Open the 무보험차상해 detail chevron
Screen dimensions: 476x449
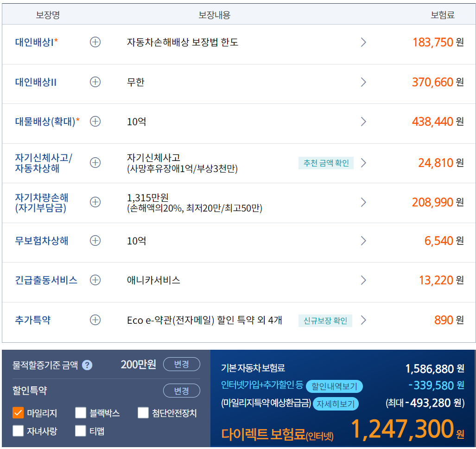point(363,241)
